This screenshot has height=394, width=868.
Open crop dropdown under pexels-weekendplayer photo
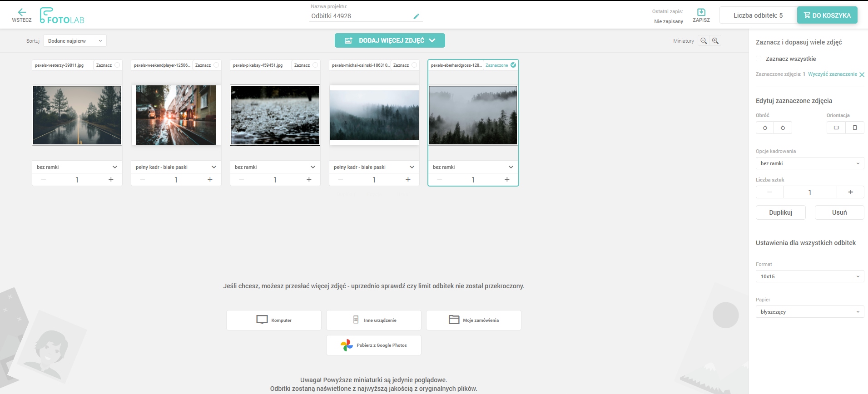coord(176,167)
